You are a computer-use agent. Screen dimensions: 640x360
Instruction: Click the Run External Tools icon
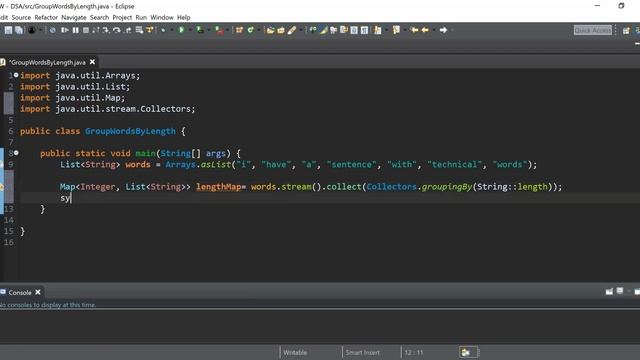(x=219, y=30)
